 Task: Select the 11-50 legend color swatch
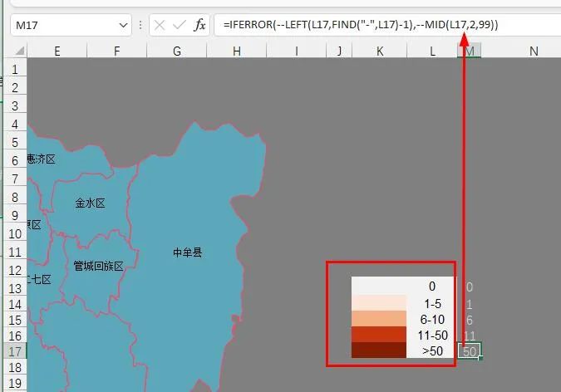click(379, 335)
